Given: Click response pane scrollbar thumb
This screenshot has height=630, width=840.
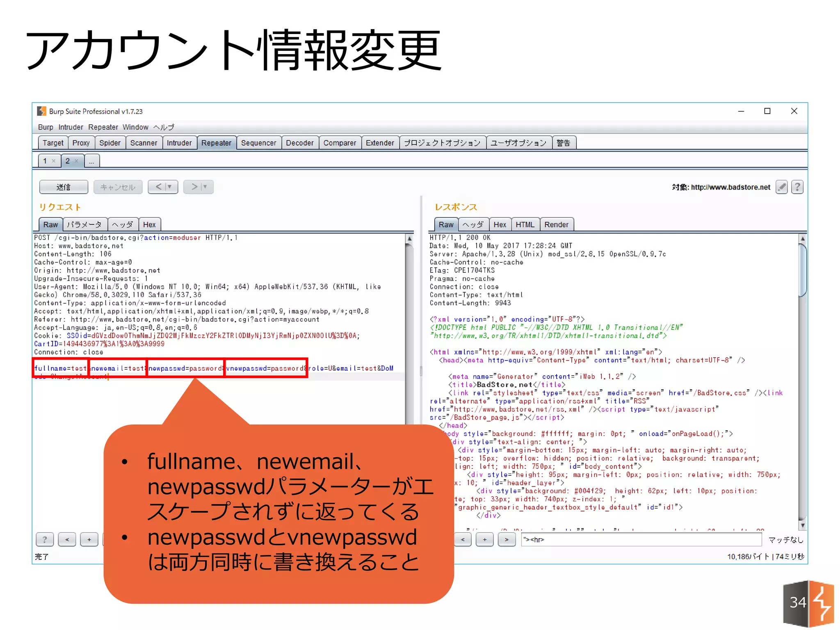Looking at the screenshot, I should tap(803, 269).
